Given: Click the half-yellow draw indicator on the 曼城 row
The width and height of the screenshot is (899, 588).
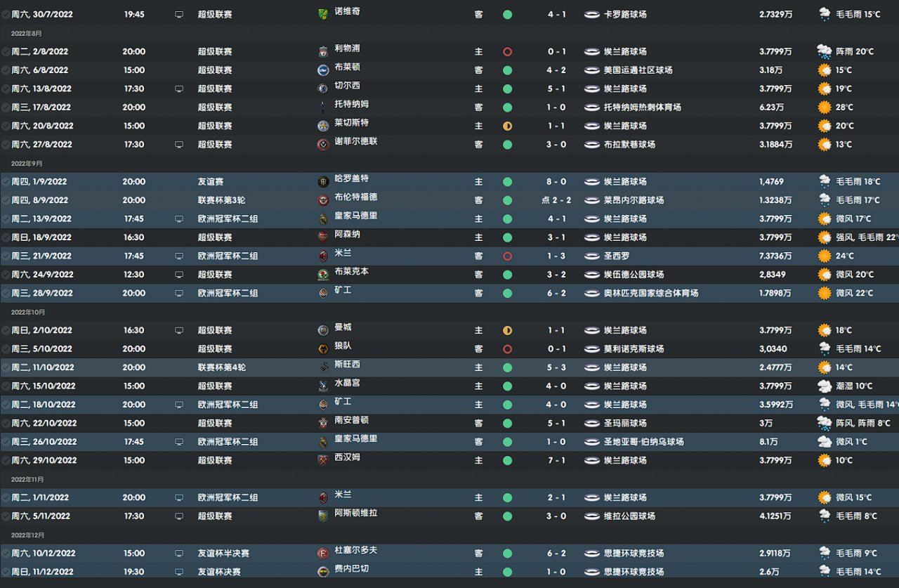Looking at the screenshot, I should [x=507, y=330].
